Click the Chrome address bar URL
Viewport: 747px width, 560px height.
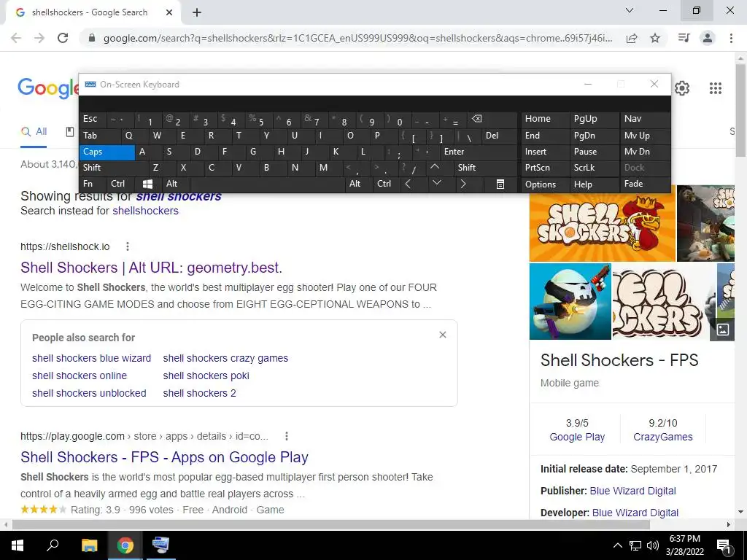point(357,38)
